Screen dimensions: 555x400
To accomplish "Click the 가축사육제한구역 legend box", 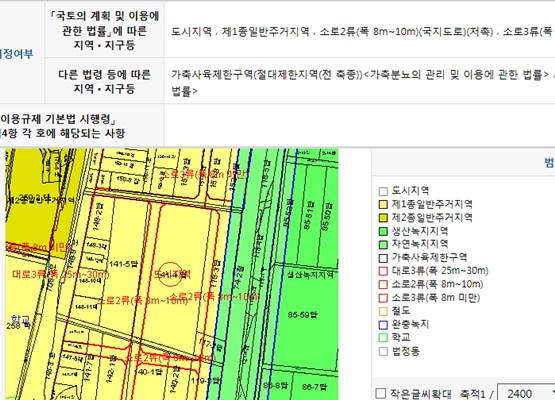I will tap(383, 258).
